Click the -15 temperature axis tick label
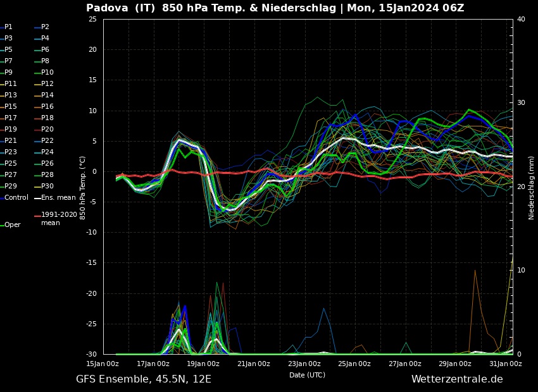Image resolution: width=538 pixels, height=392 pixels. 91,263
